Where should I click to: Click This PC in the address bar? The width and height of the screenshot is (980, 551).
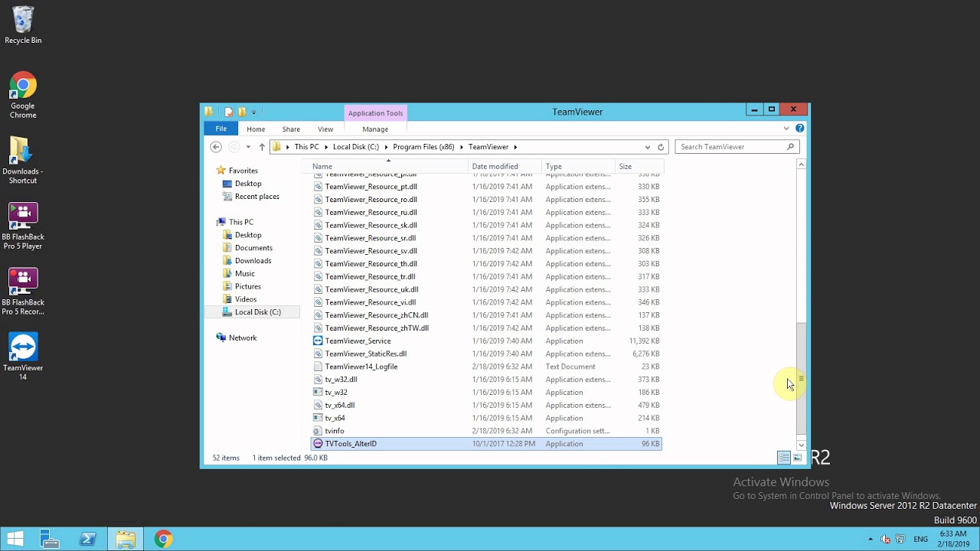pyautogui.click(x=306, y=147)
